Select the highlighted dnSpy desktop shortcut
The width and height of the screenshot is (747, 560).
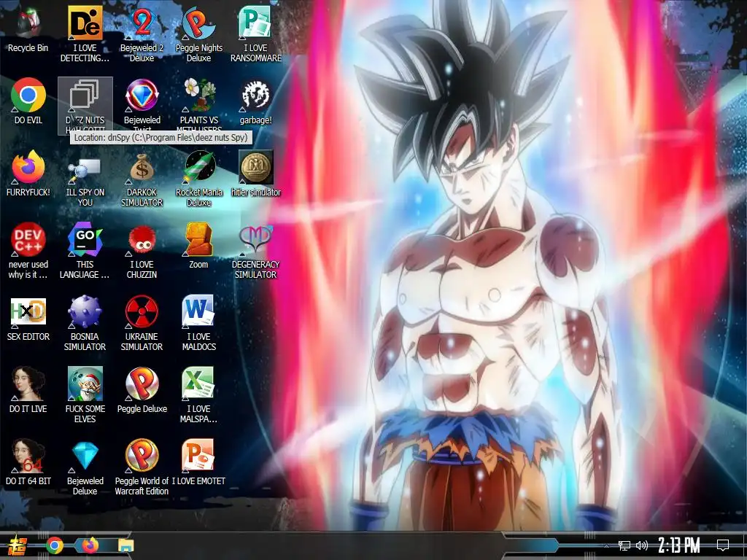click(x=85, y=105)
